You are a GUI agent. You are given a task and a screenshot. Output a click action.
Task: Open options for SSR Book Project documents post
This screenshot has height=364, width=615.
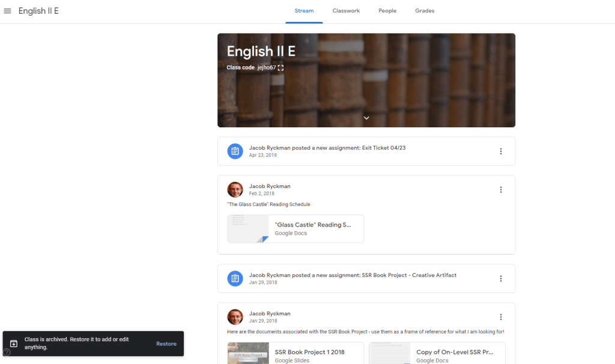point(500,317)
